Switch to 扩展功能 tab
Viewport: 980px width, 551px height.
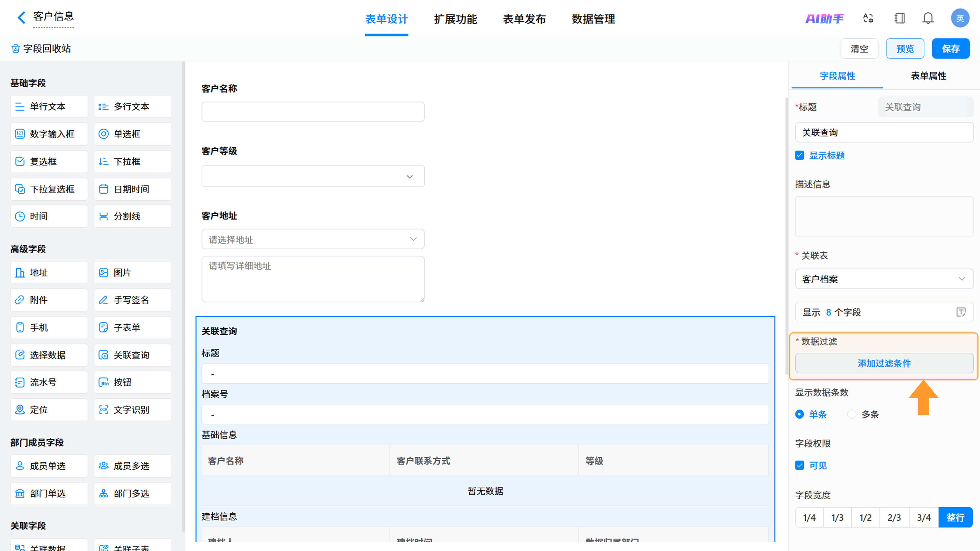click(455, 19)
